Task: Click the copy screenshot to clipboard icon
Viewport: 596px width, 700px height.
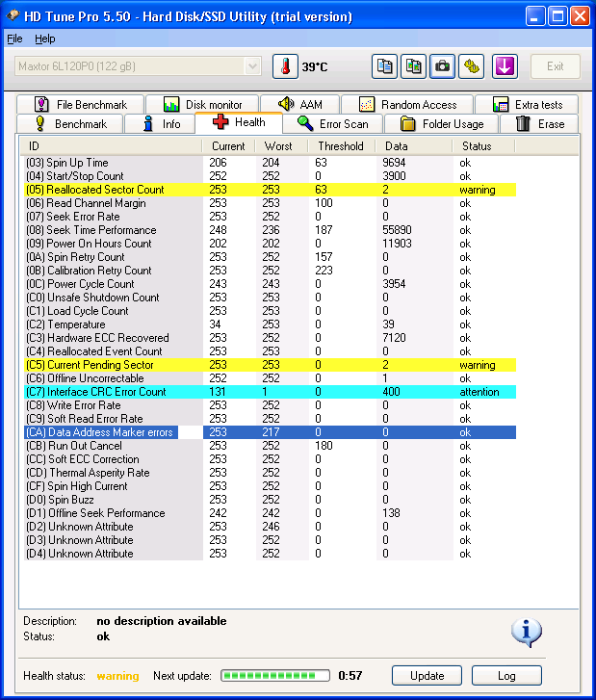Action: point(414,66)
